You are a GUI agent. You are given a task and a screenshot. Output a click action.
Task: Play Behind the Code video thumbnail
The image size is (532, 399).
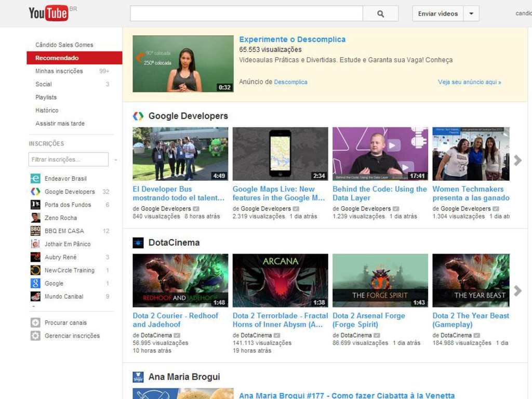pyautogui.click(x=380, y=154)
